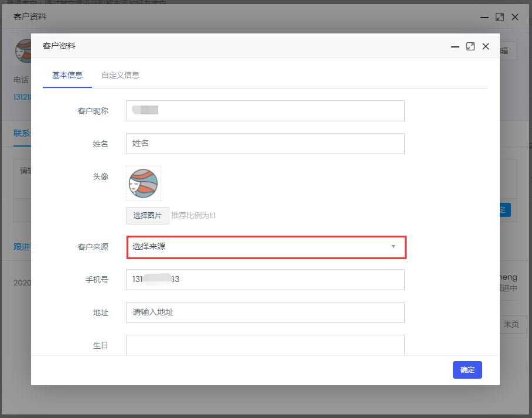
Task: Click the customer avatar in the background window
Action: coord(22,52)
